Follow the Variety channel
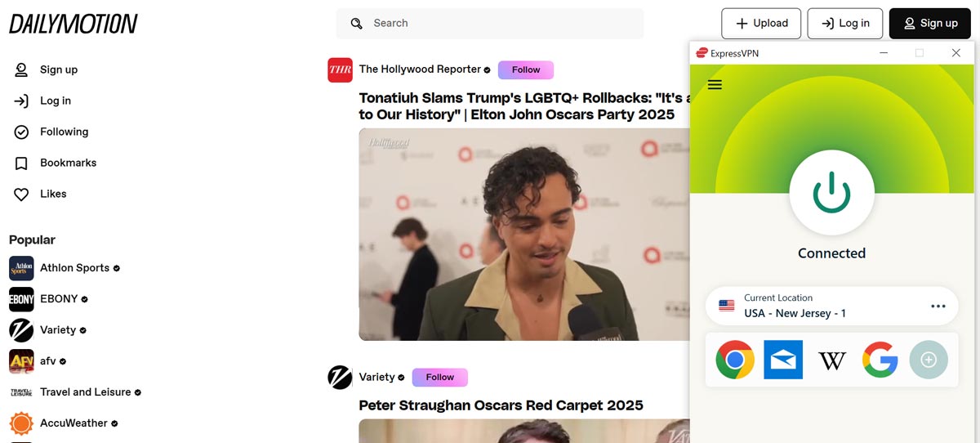980x443 pixels. tap(439, 378)
